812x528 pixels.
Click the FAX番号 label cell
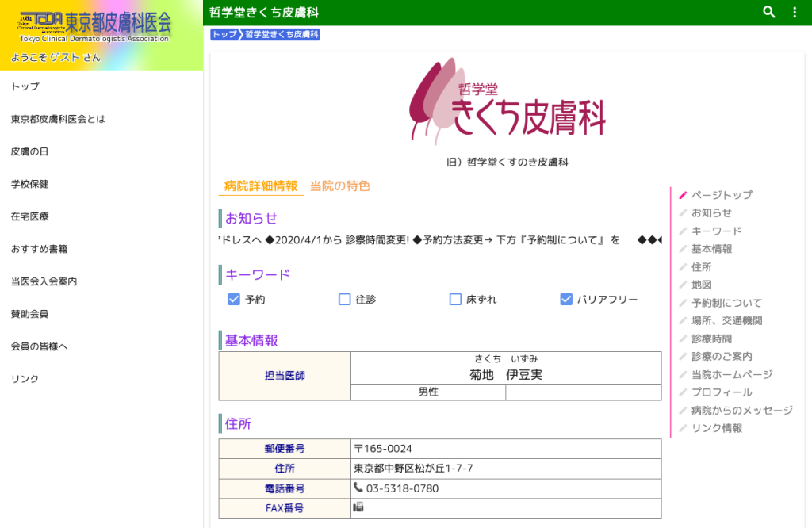tap(285, 508)
